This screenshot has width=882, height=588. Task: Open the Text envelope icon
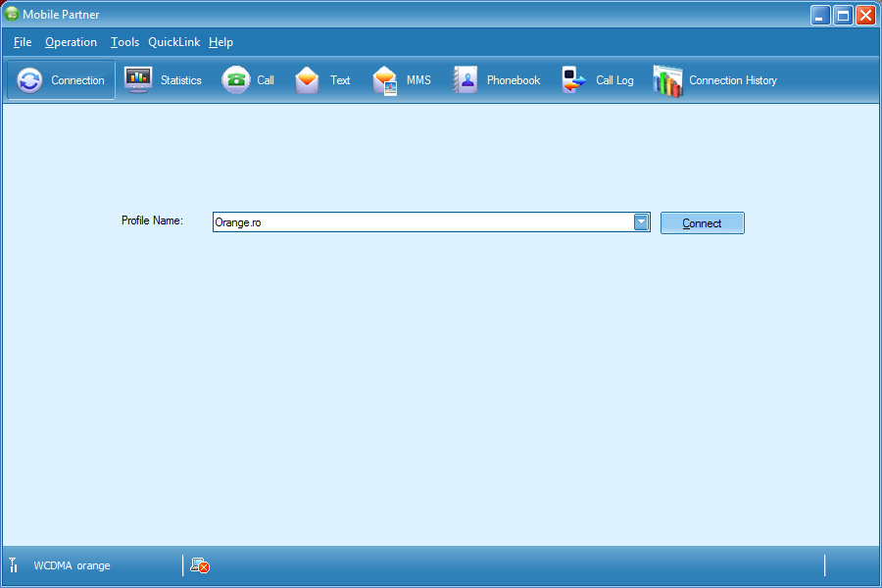click(307, 80)
